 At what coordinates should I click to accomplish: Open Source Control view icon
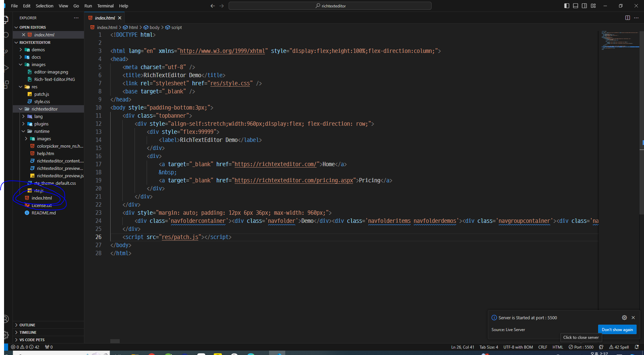(x=6, y=51)
